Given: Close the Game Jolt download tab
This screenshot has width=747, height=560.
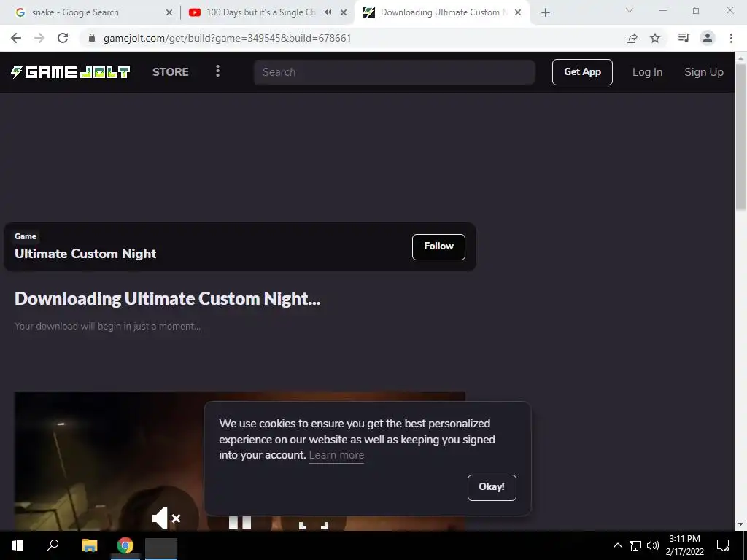Looking at the screenshot, I should [x=518, y=13].
